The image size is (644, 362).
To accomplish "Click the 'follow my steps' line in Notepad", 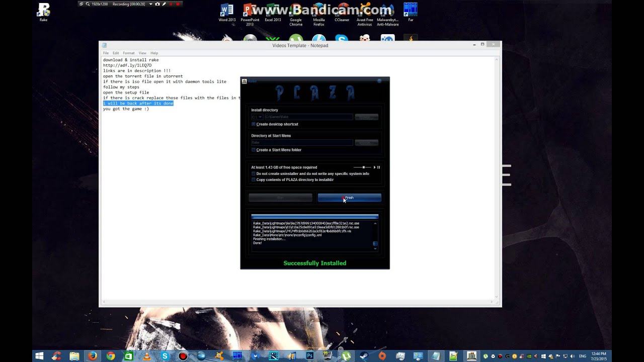I will tap(121, 87).
